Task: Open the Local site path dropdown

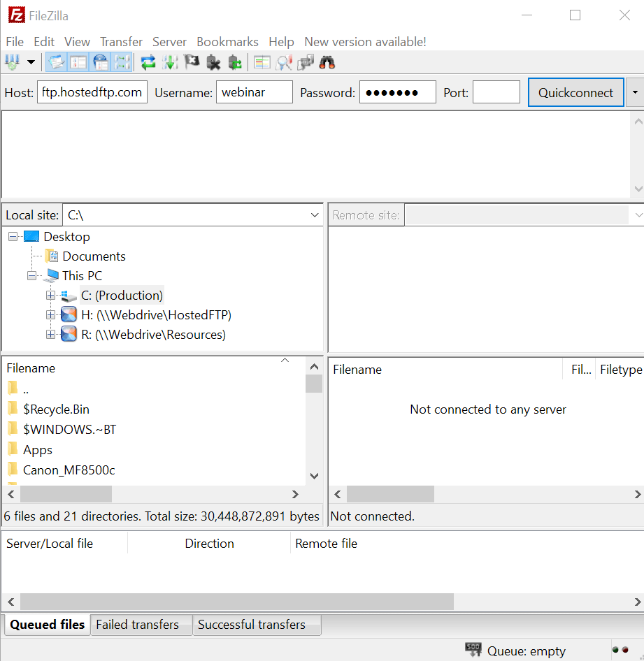Action: click(314, 215)
